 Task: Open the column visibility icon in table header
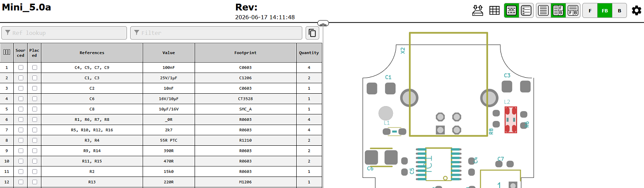[7, 52]
